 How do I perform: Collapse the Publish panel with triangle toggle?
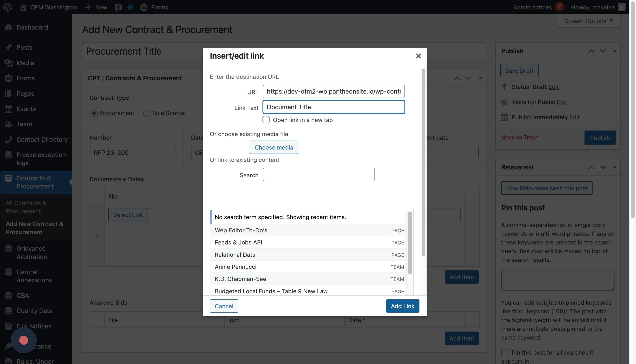coord(615,51)
